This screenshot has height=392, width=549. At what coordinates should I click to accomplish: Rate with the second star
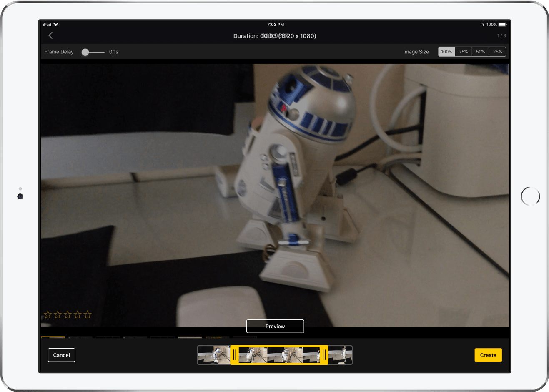click(x=58, y=314)
